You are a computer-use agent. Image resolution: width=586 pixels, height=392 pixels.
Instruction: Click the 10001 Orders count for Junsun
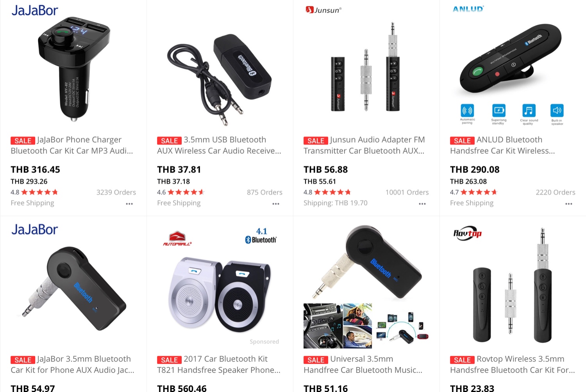(x=407, y=192)
